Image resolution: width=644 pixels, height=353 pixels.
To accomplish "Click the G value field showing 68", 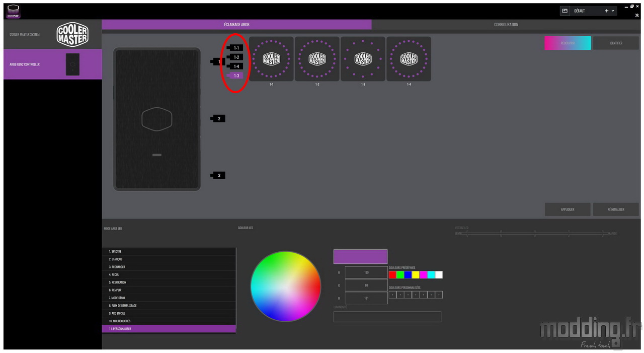I will click(x=366, y=286).
